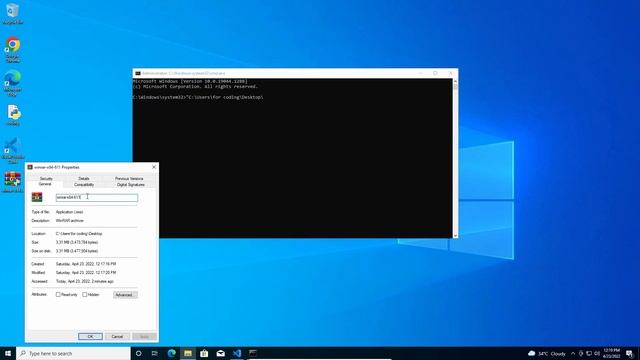Switch to VS Code on taskbar
The width and height of the screenshot is (640, 360).
(237, 353)
